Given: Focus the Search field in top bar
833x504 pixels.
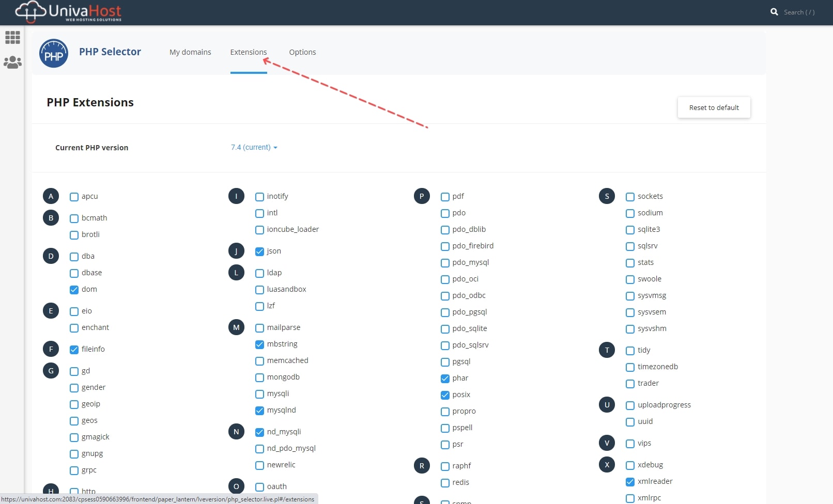Looking at the screenshot, I should 799,12.
